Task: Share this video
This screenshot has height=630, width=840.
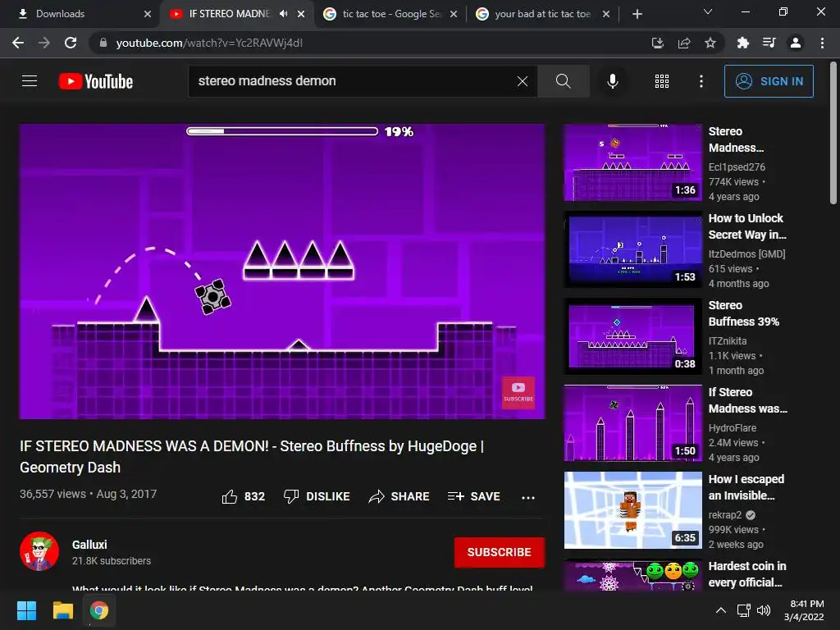Action: pyautogui.click(x=399, y=496)
